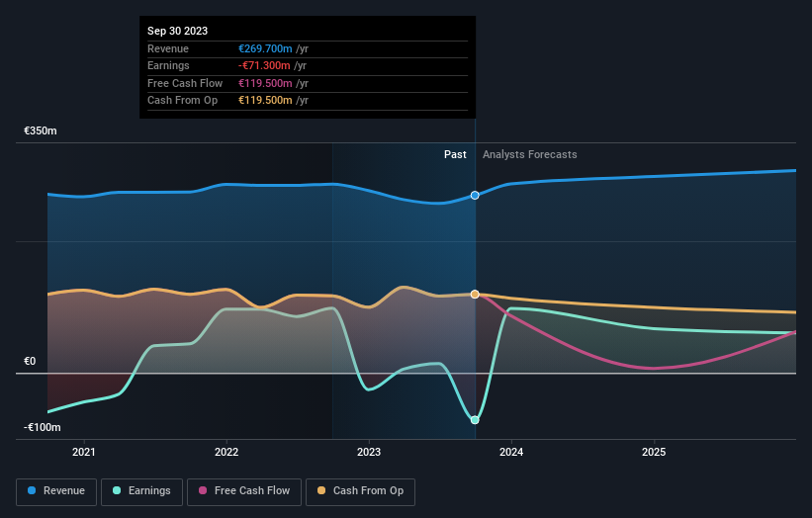Click the 2025 x-axis label
Viewport: 812px width, 518px height.
coord(654,452)
